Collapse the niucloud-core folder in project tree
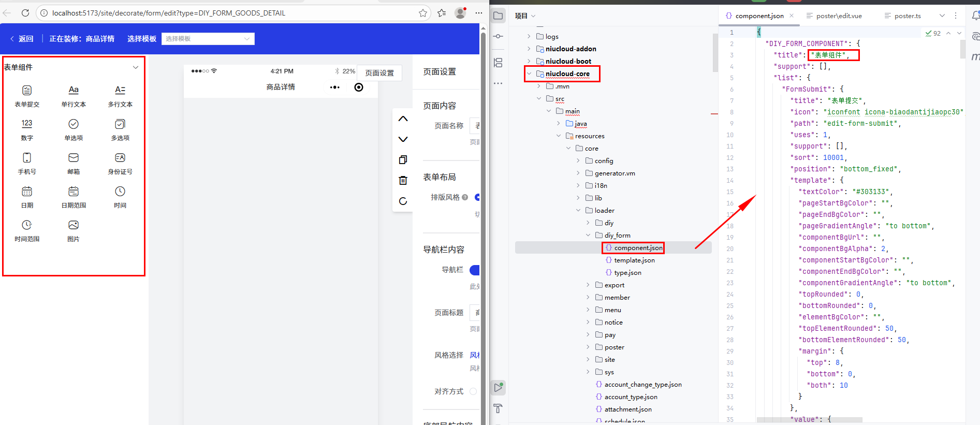This screenshot has width=980, height=425. 529,74
